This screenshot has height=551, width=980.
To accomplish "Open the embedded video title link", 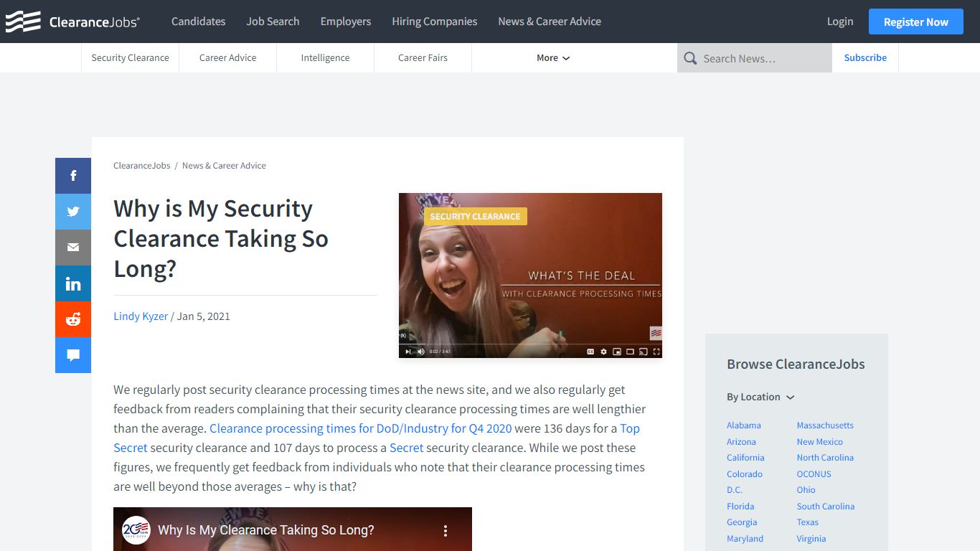I will [x=266, y=530].
